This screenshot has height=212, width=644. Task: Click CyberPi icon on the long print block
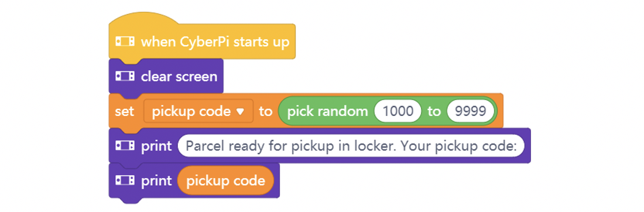click(125, 146)
